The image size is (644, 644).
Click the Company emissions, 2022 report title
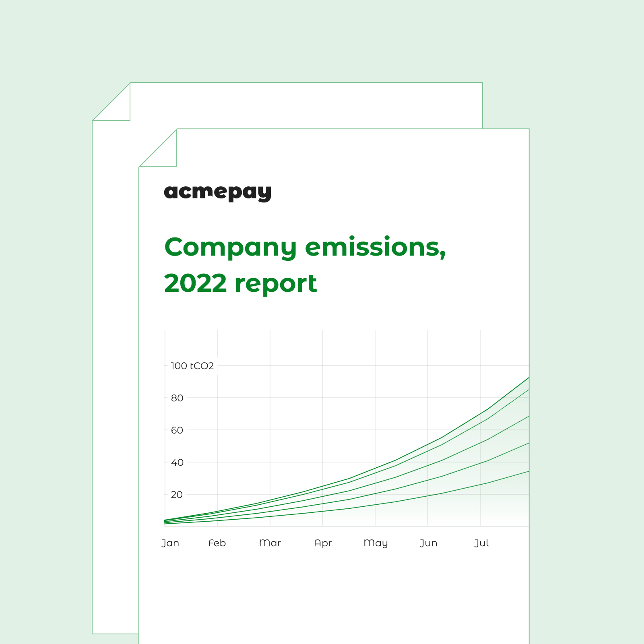pos(306,264)
